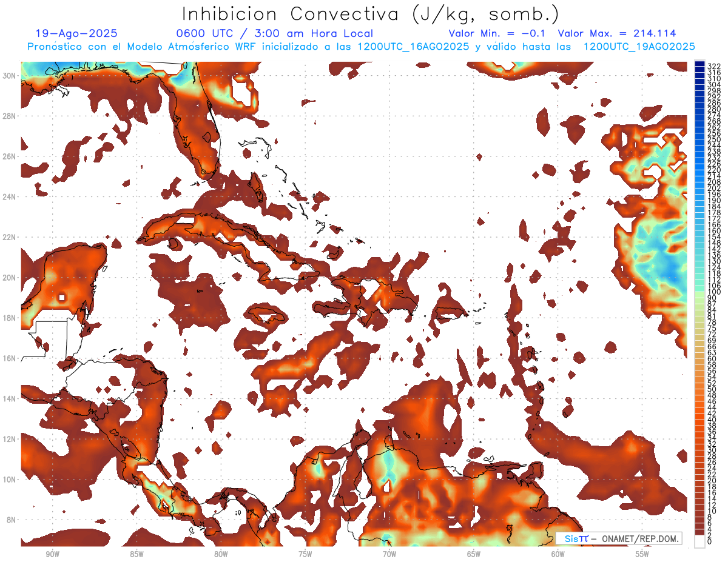
Task: Click the colorbar value 214
Action: coord(714,176)
